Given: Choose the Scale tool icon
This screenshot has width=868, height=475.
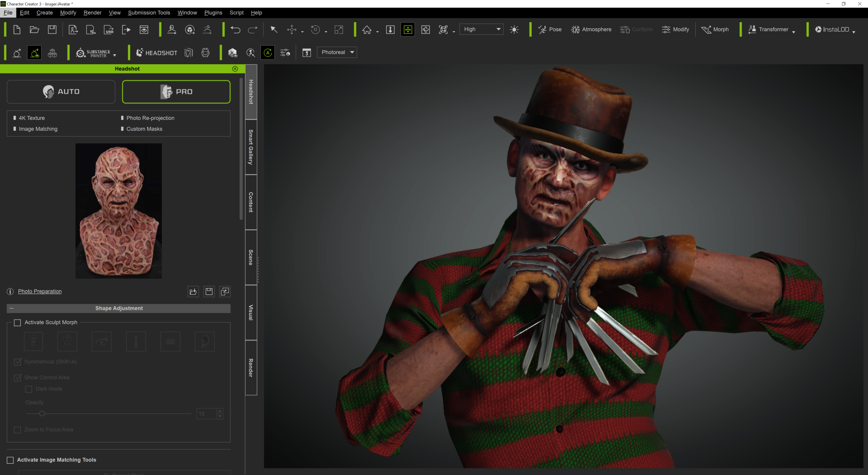Looking at the screenshot, I should [x=339, y=30].
